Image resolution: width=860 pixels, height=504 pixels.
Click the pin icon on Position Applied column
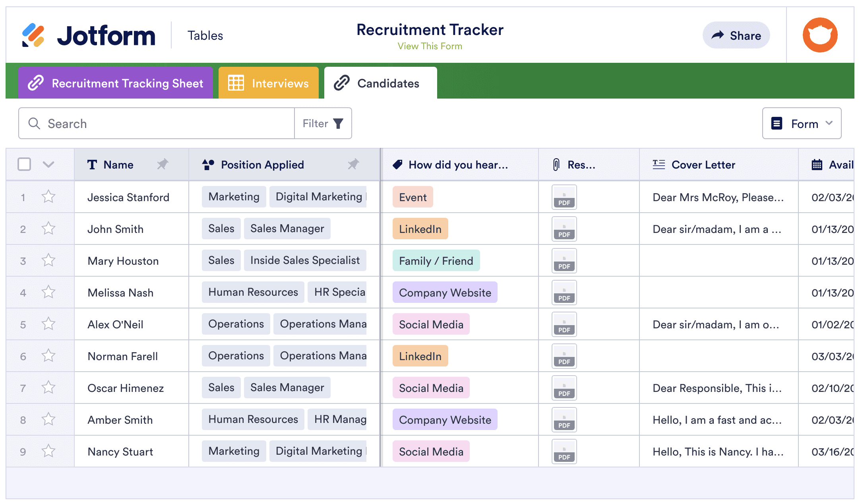353,164
